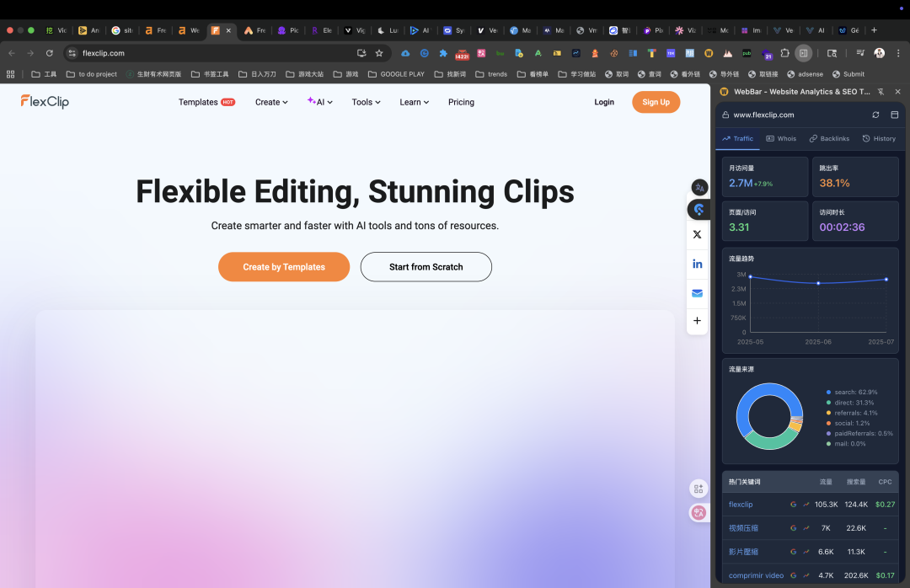Click the 影片壓縮 keyword link
Image resolution: width=910 pixels, height=588 pixels.
(x=743, y=552)
